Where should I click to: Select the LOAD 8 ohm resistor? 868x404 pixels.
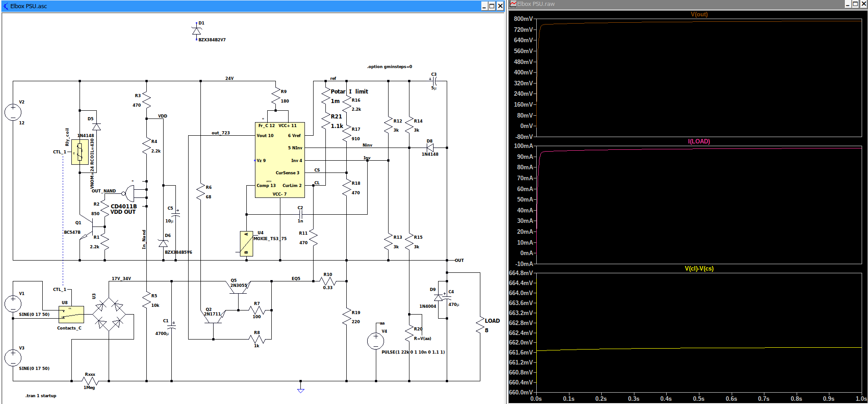480,325
